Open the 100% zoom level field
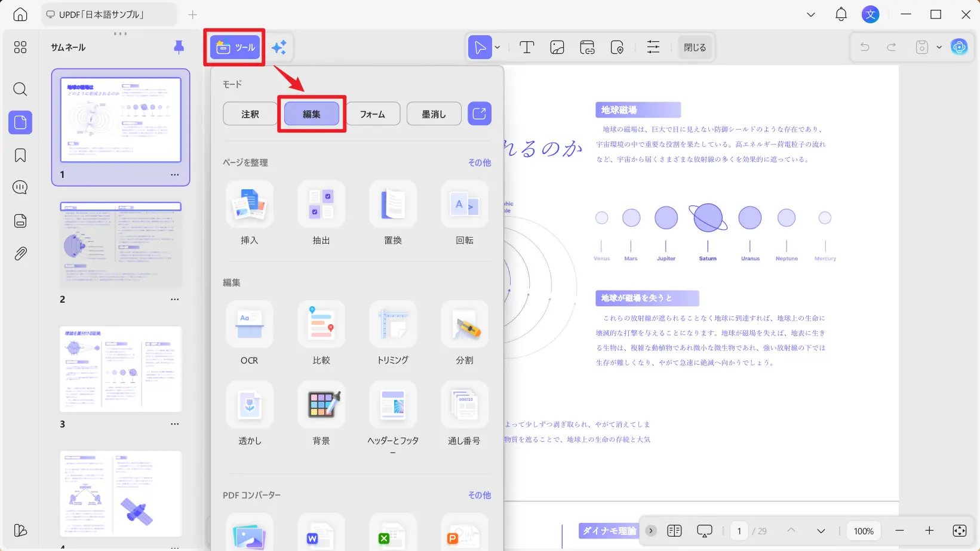Viewport: 980px width, 551px height. click(x=864, y=531)
